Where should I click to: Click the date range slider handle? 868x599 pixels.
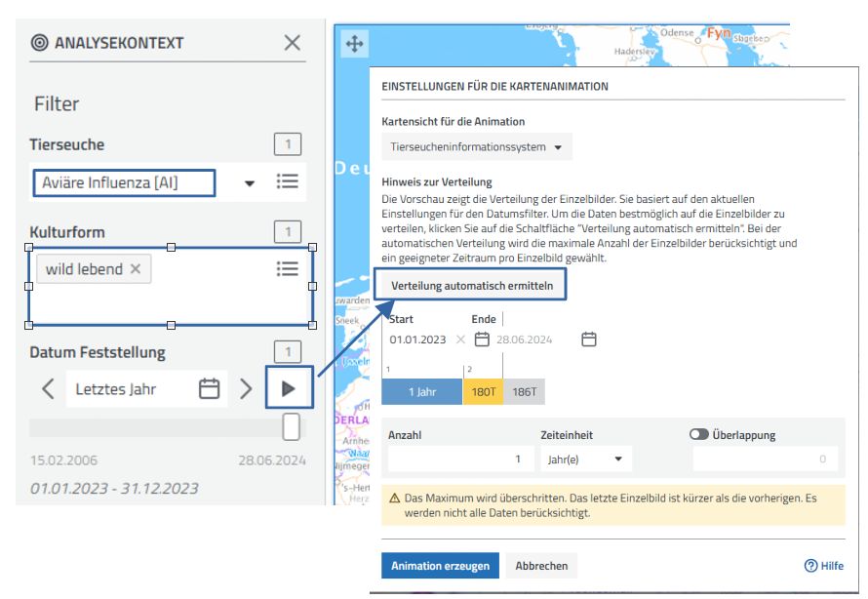coord(291,426)
